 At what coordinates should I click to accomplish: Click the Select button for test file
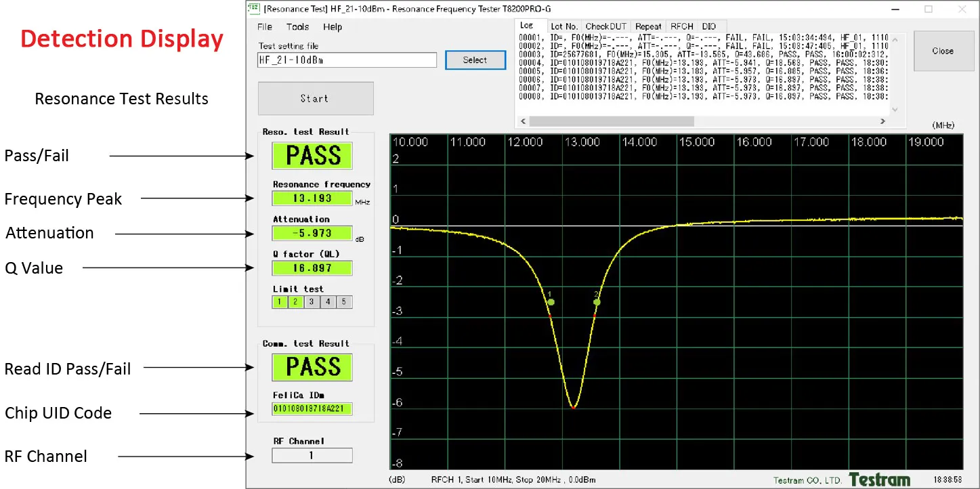475,60
